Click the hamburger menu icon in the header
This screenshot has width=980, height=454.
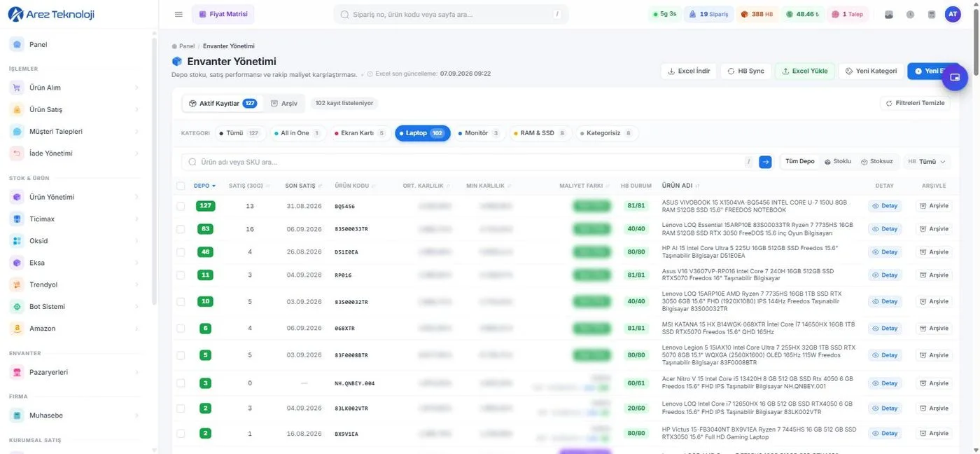[x=178, y=14]
